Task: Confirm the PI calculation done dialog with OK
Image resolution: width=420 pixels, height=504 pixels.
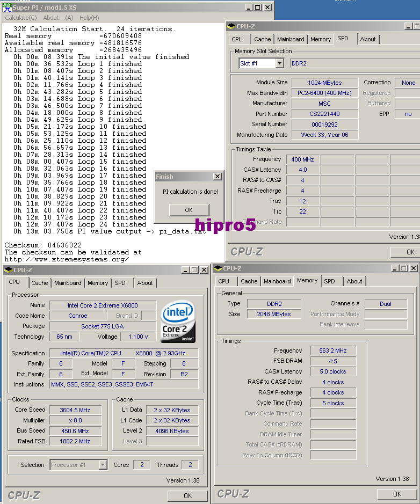Action: click(189, 210)
